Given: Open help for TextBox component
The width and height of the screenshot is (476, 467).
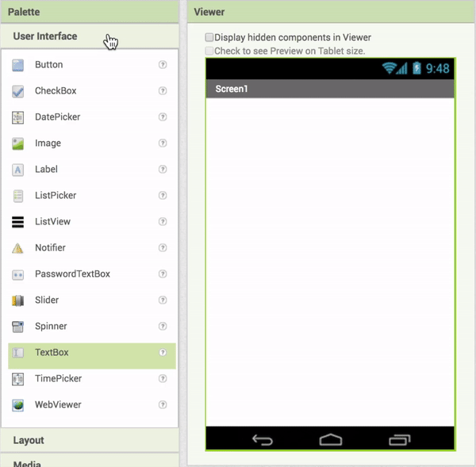Looking at the screenshot, I should 163,352.
